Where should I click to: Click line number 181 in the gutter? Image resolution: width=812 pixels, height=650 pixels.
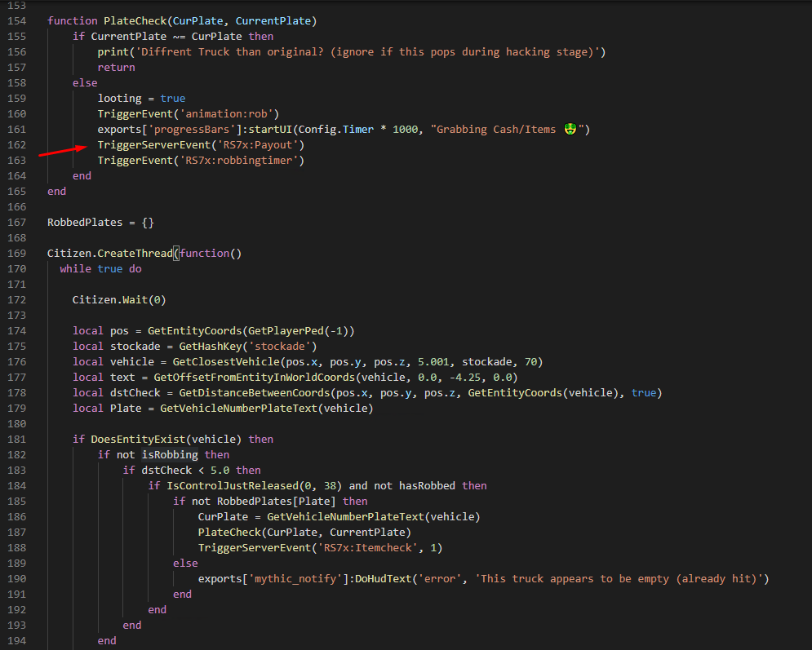(x=16, y=440)
